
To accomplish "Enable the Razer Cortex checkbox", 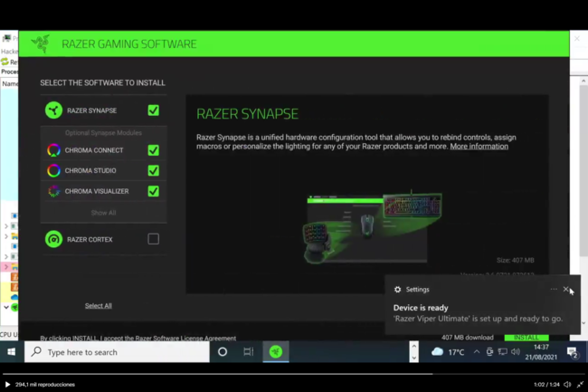I will point(154,239).
